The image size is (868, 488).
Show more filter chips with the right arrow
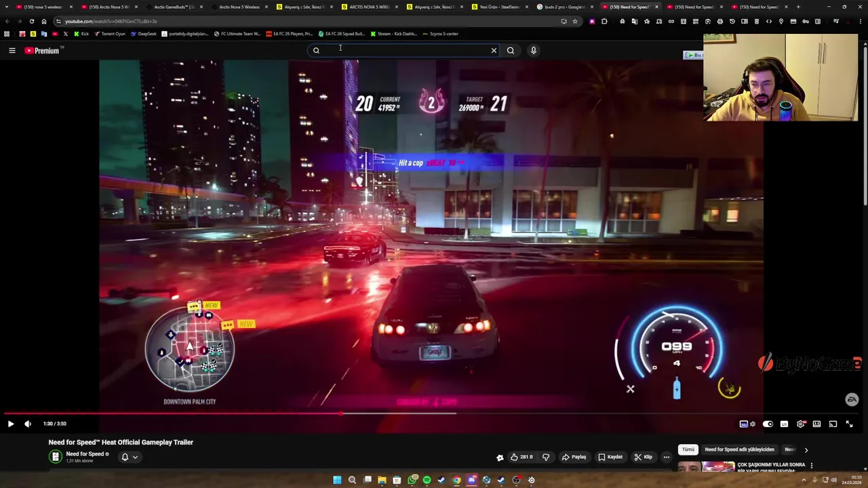point(806,449)
